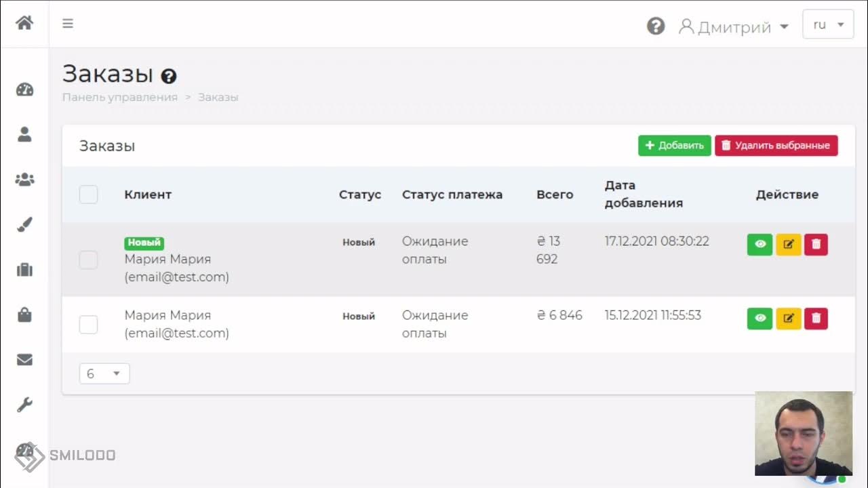
Task: Open the ru language dropdown
Action: point(827,24)
